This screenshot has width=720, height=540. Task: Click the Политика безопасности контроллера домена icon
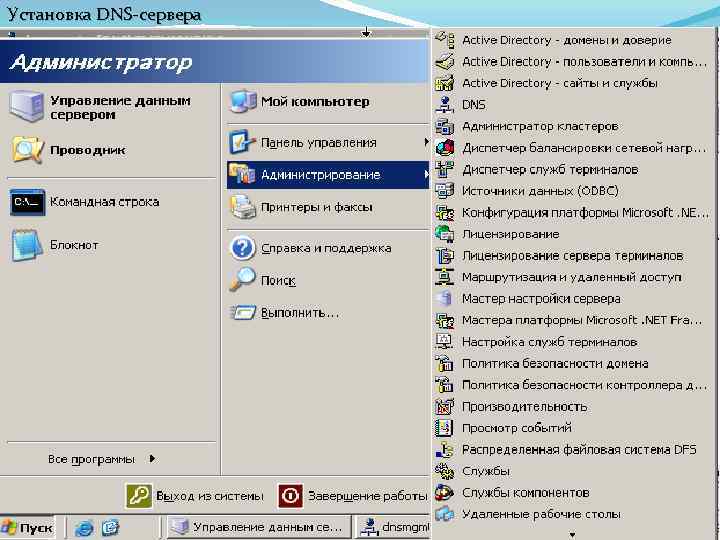click(444, 385)
